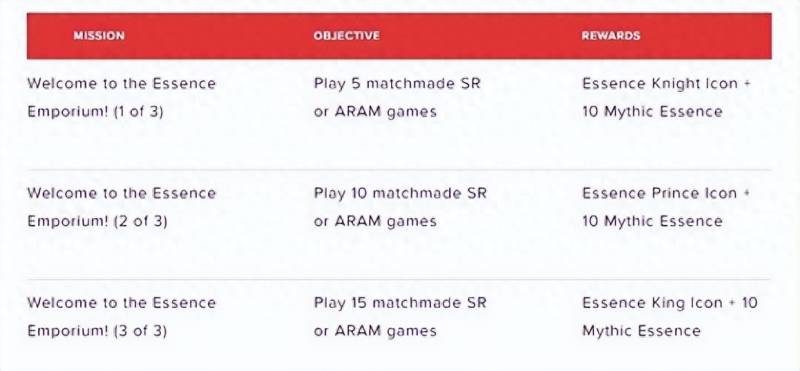
Task: Click the Play 5 matchmade SR objective
Action: 397,84
